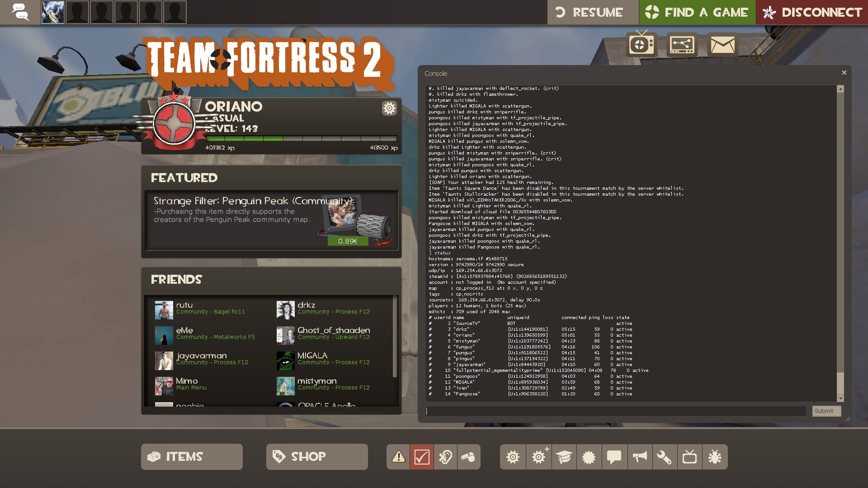Viewport: 868px width, 488px height.
Task: Select the last empty party slot
Action: [x=175, y=12]
